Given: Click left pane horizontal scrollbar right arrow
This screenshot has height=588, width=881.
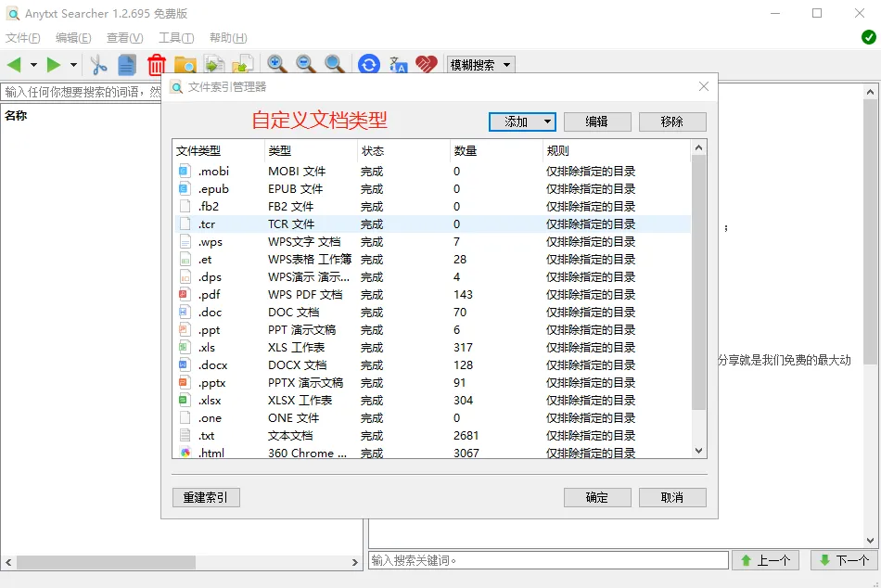Looking at the screenshot, I should pos(354,562).
